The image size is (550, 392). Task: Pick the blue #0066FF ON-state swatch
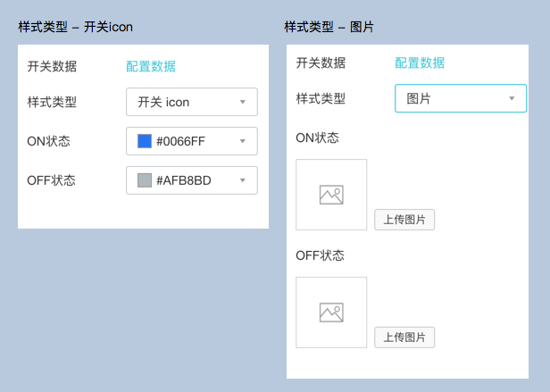[x=145, y=141]
